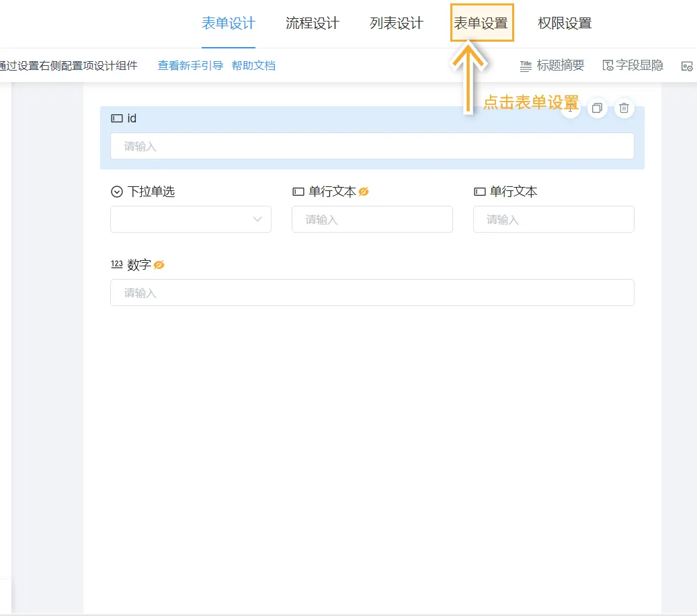Go to the 列表设计 tab

point(397,24)
